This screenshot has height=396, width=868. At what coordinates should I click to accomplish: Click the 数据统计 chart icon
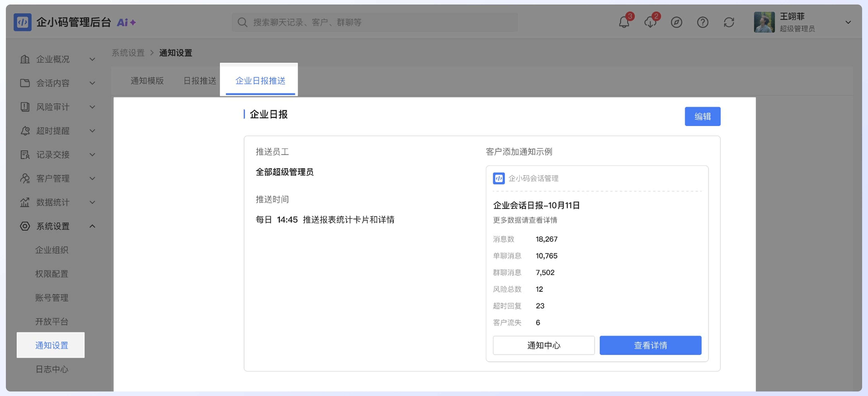25,202
